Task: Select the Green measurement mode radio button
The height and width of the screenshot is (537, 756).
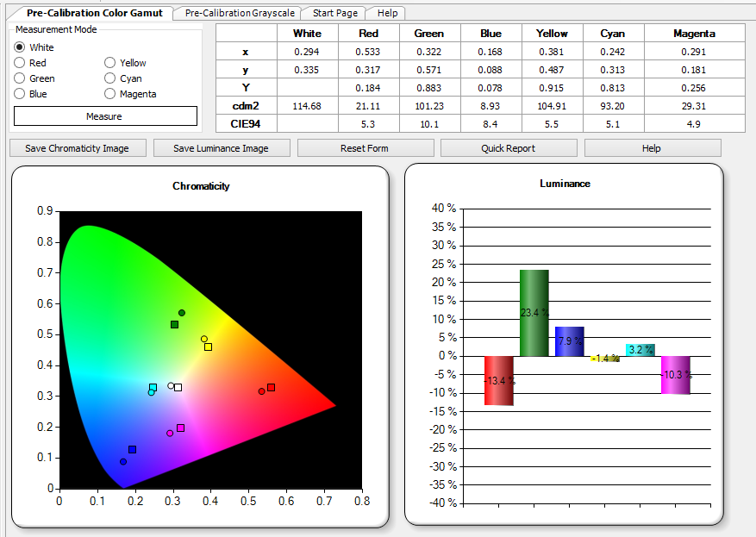Action: (x=19, y=78)
